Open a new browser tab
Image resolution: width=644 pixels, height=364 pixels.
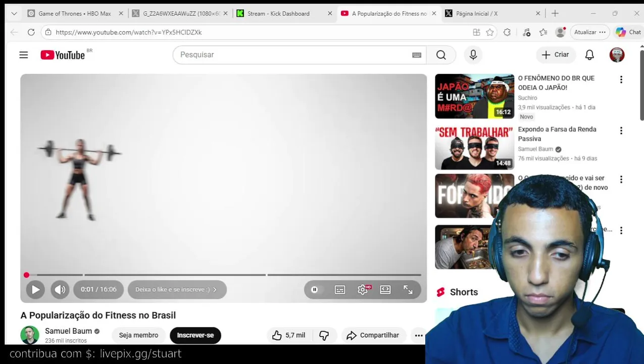[x=555, y=14]
